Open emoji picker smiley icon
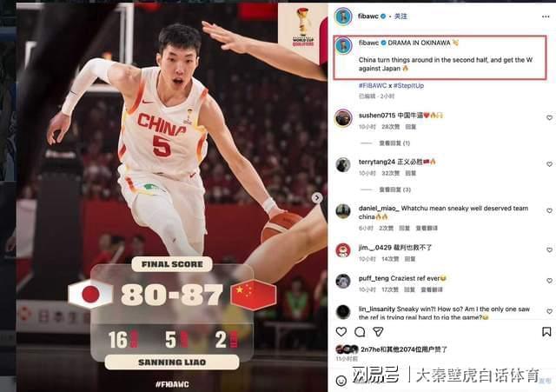The height and width of the screenshot is (392, 556). click(x=341, y=381)
